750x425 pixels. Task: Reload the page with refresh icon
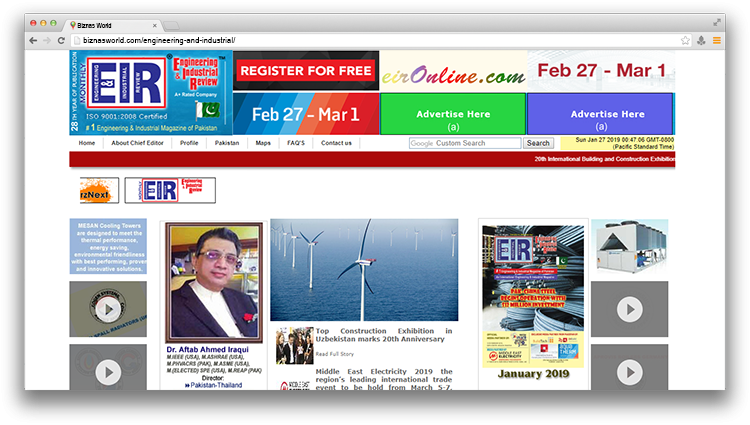[62, 40]
